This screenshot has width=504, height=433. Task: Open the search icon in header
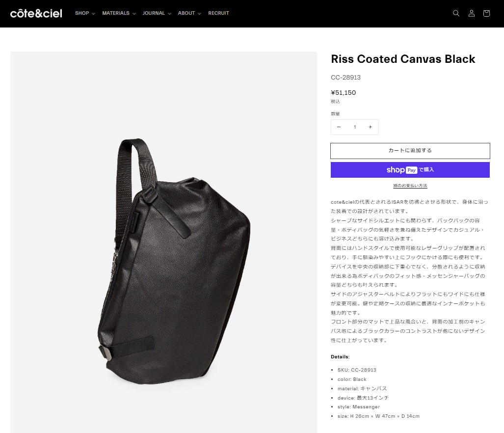[x=456, y=13]
